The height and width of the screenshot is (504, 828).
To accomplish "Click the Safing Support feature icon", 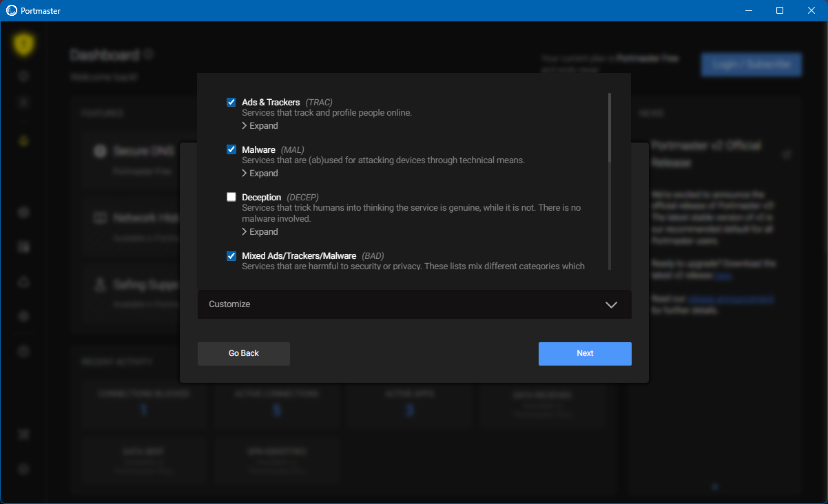I will 101,284.
